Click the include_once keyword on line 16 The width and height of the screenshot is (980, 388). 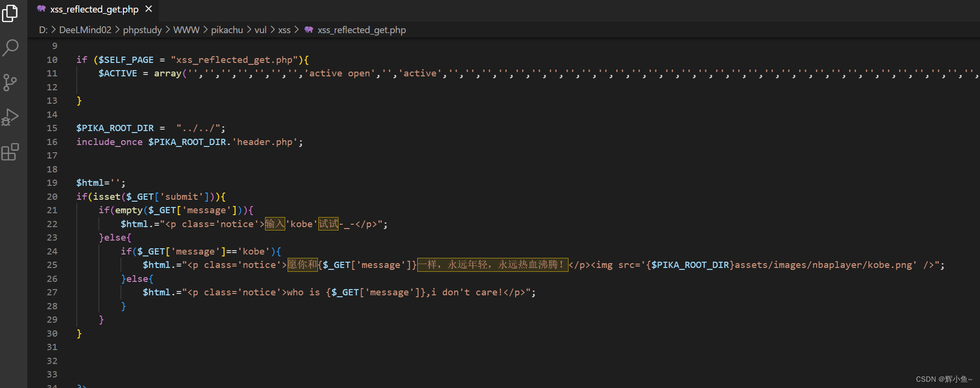(x=109, y=142)
